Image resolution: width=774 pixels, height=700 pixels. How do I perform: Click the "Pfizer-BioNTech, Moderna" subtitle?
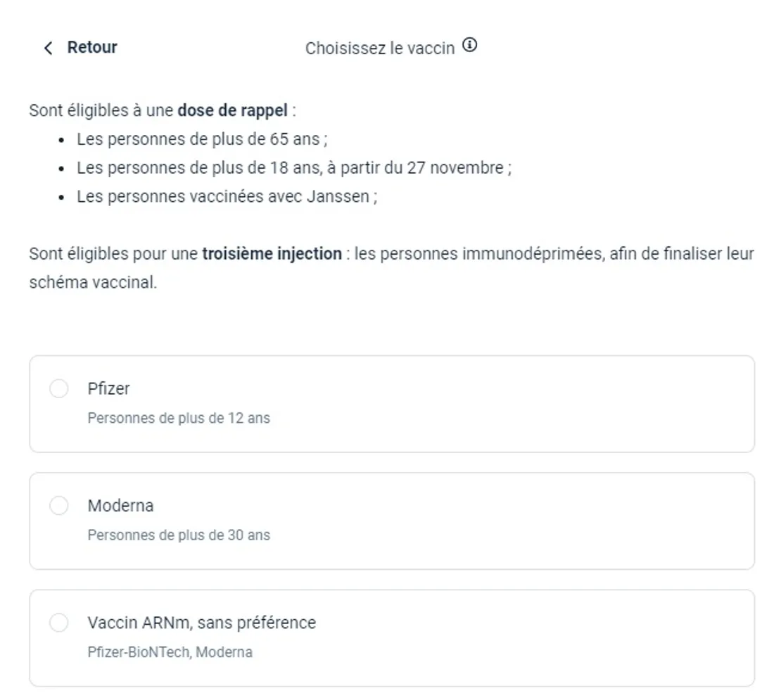170,652
